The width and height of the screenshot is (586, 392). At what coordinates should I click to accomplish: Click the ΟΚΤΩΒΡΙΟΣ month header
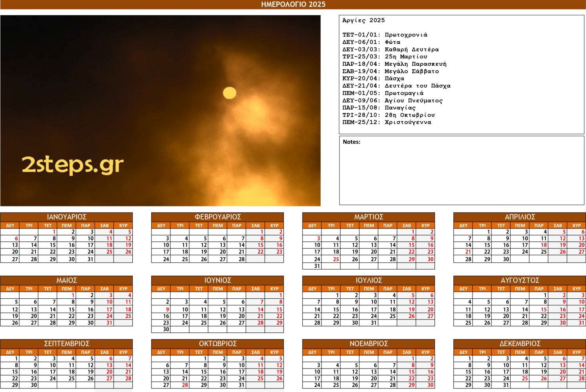click(217, 344)
